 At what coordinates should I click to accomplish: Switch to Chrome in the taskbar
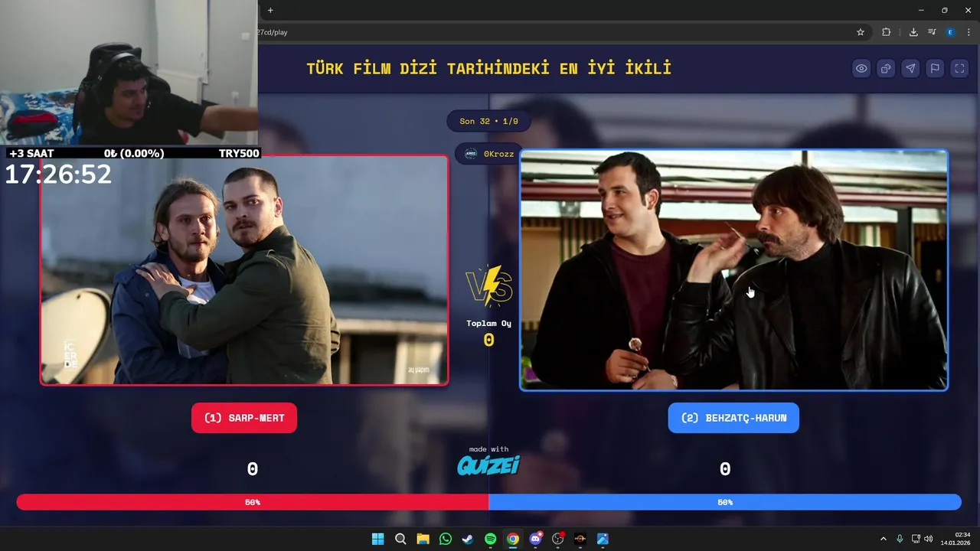(513, 539)
